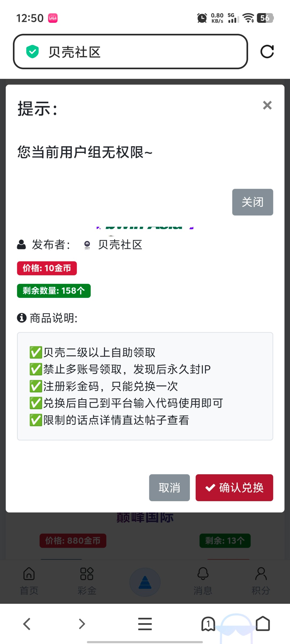Screen dimensions: 290x644
Task: Open the 首页 home tab
Action: click(x=29, y=581)
